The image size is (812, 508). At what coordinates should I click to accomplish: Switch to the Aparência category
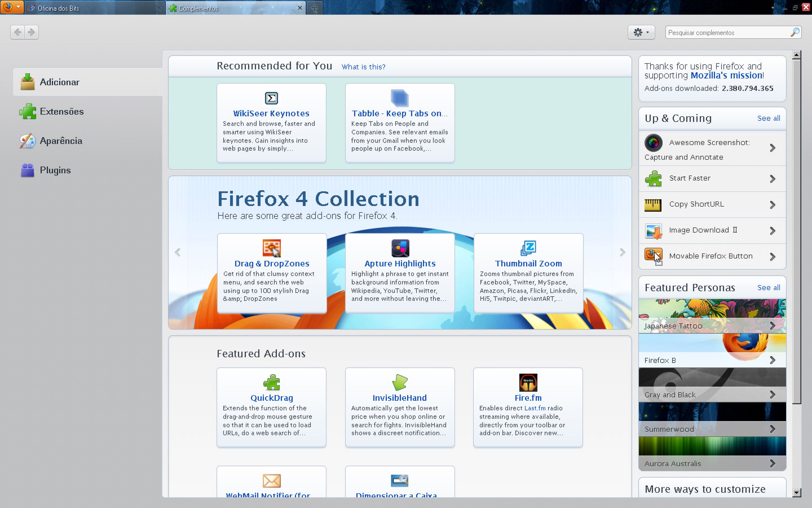pos(61,141)
